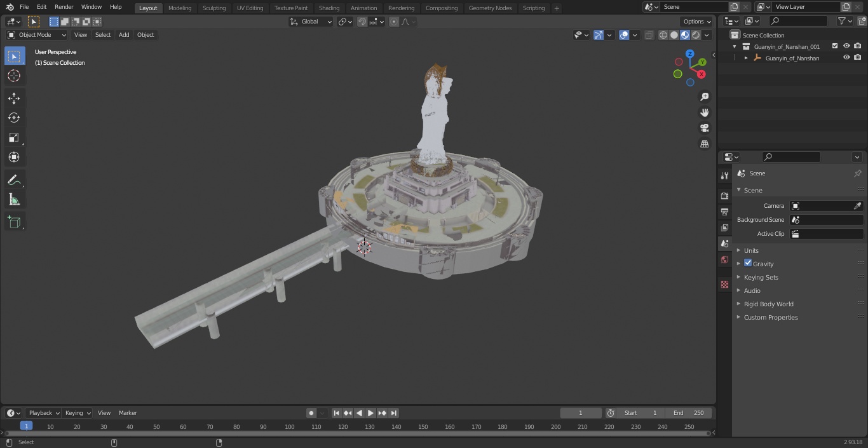Toggle snapping magnet
868x448 pixels.
[x=362, y=22]
